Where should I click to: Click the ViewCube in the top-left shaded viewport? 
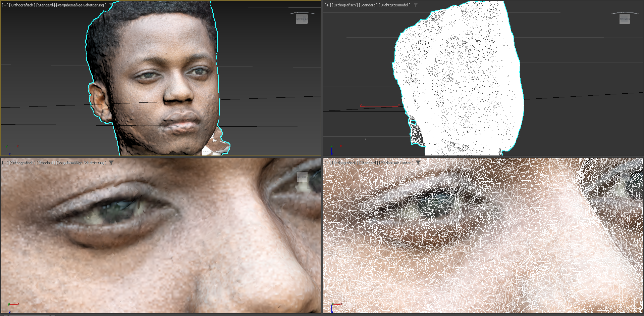302,18
